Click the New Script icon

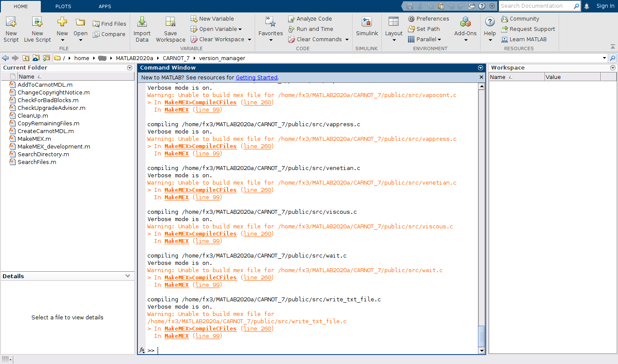click(x=11, y=22)
